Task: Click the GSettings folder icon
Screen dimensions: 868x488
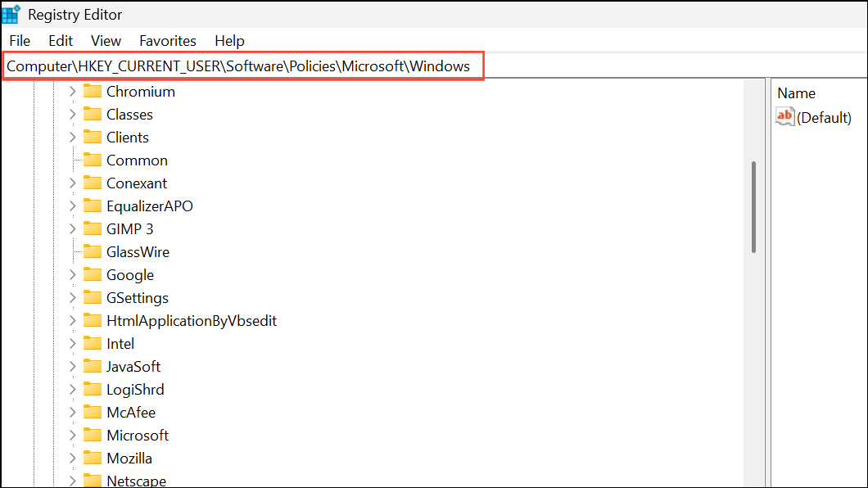Action: 93,298
